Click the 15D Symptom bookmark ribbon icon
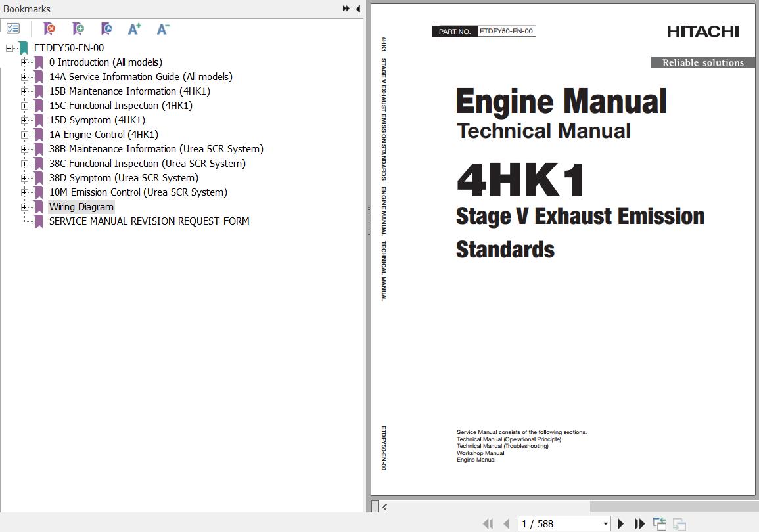This screenshot has height=532, width=759. [x=38, y=120]
